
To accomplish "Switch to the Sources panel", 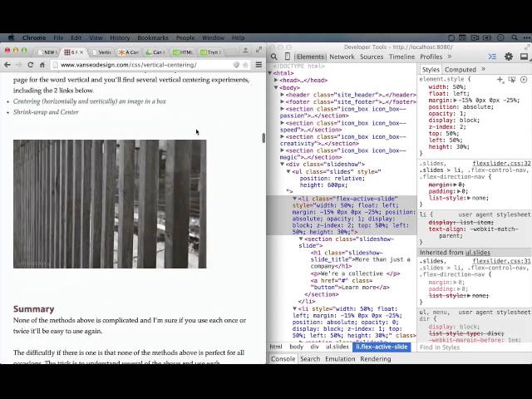I will [x=372, y=57].
